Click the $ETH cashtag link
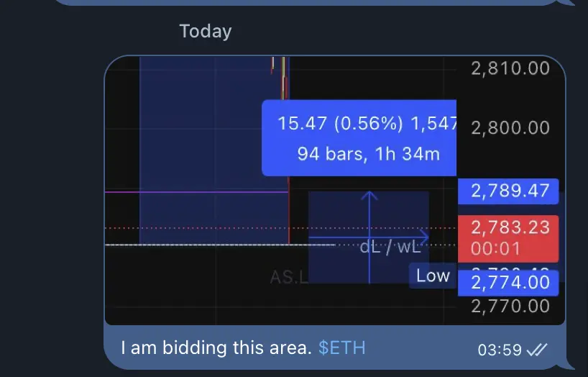 coord(341,348)
